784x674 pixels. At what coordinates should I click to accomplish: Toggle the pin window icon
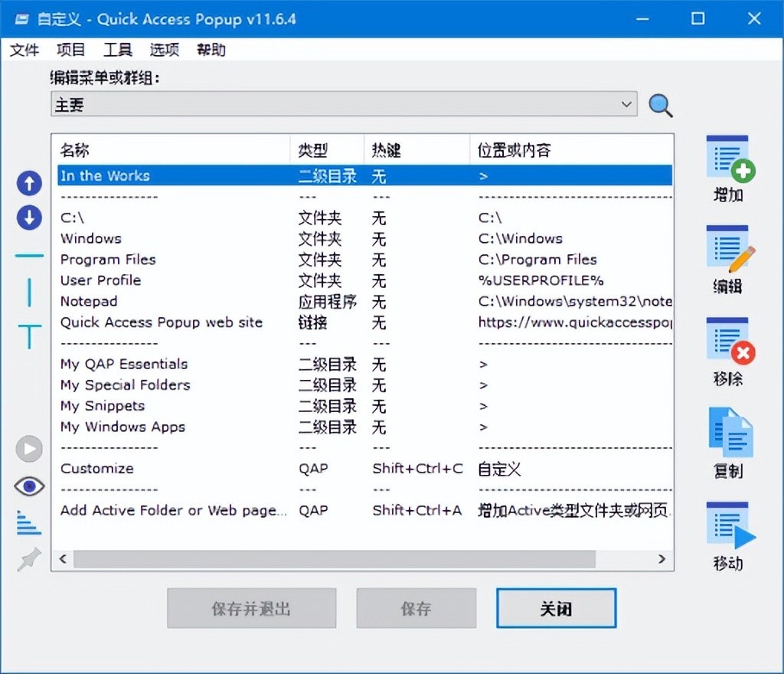pos(29,559)
